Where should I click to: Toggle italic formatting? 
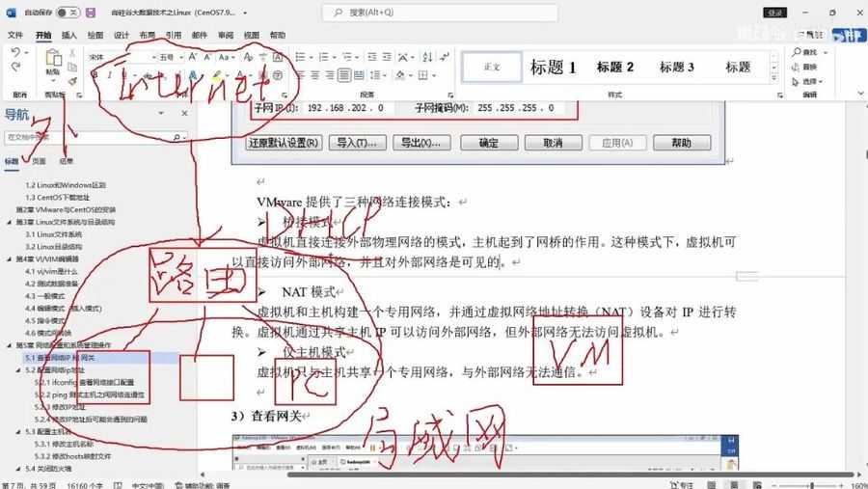click(x=110, y=75)
